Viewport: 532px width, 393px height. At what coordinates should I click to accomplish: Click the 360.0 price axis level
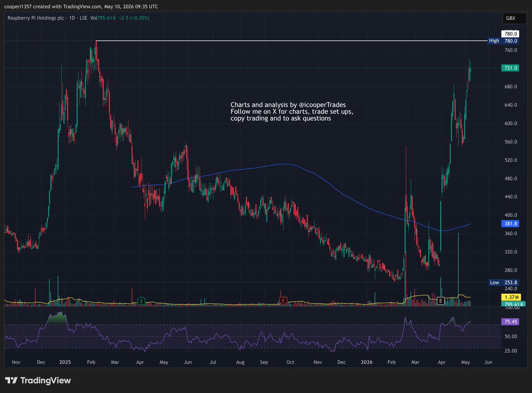pos(510,233)
